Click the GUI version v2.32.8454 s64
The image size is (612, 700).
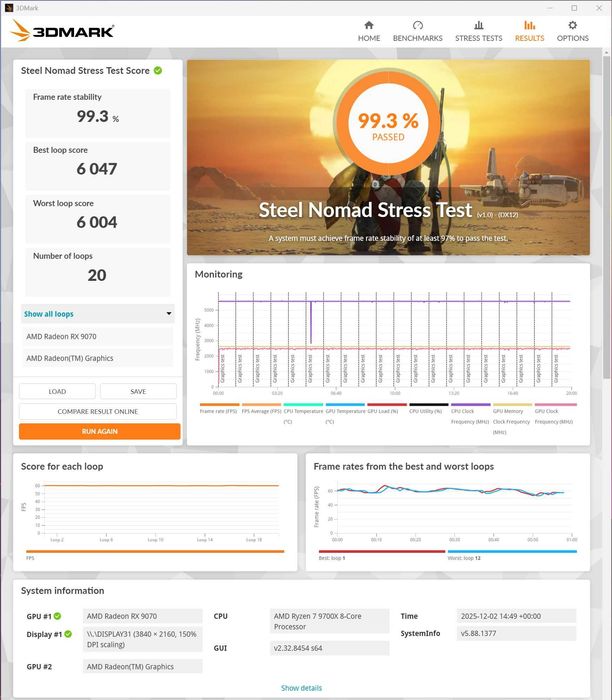(x=329, y=648)
